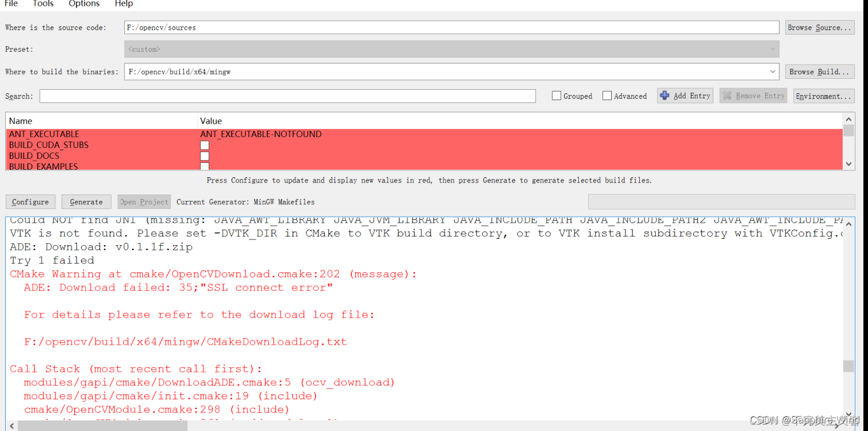Click the output log vertical scrollbar thumb
868x431 pixels.
[x=848, y=366]
